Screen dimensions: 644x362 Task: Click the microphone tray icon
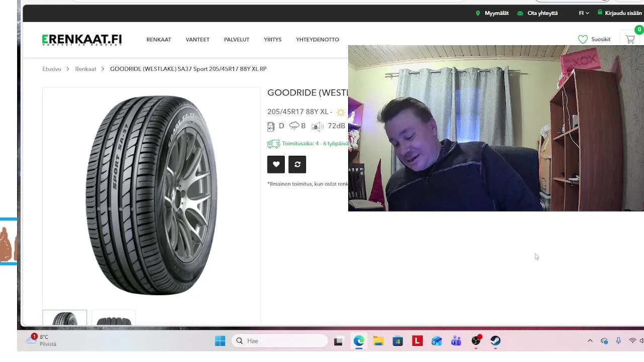click(x=618, y=341)
